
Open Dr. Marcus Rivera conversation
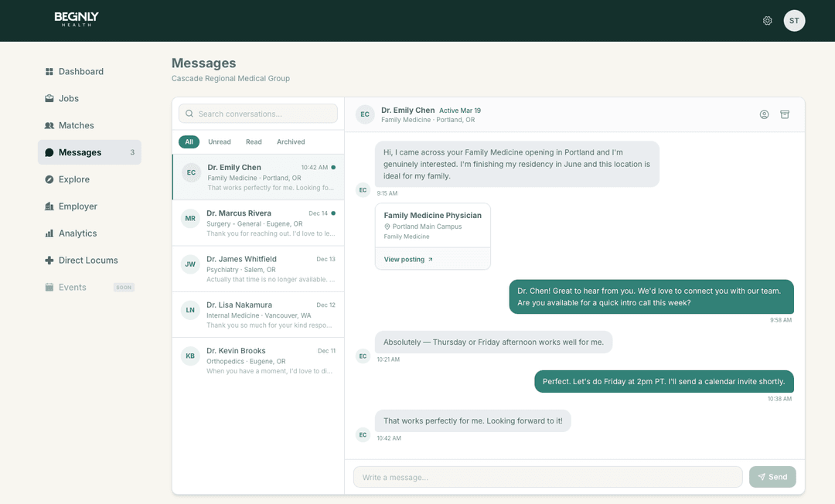coord(257,223)
